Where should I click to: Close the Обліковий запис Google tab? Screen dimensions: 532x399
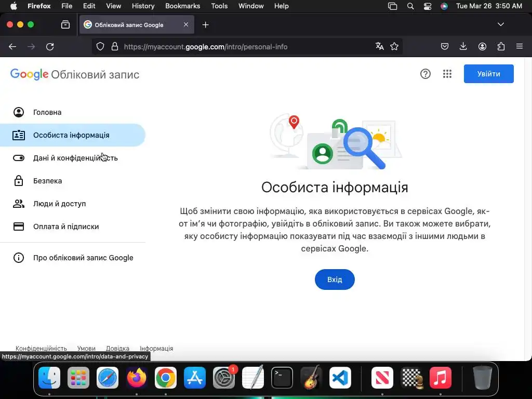[186, 24]
